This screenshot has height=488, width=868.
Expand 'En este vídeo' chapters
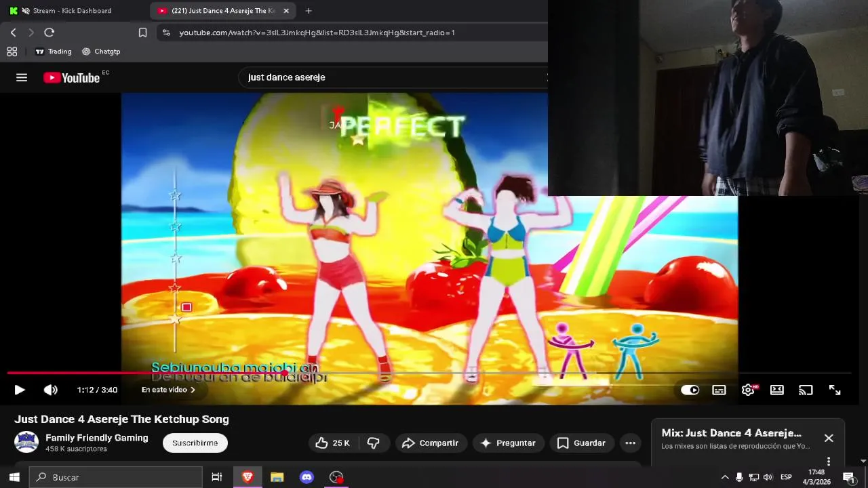tap(168, 390)
